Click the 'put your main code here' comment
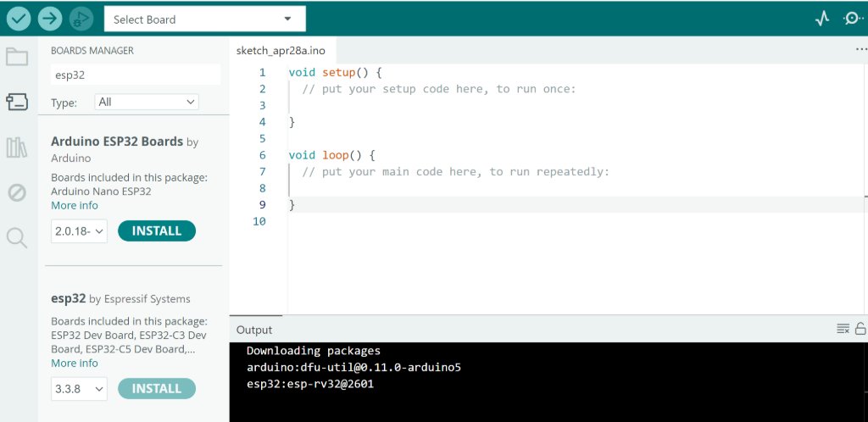 coord(455,172)
